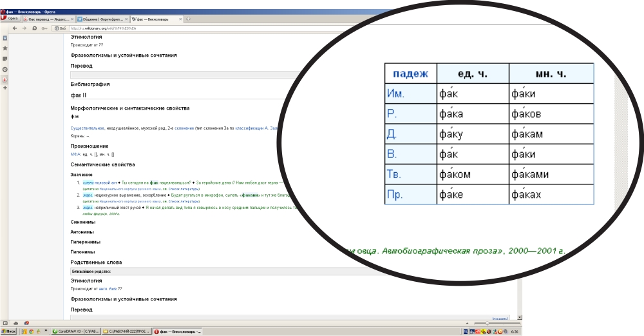644x336 pixels.
Task: Switch to Opera Викисловарь taskbar button
Action: pos(178,331)
